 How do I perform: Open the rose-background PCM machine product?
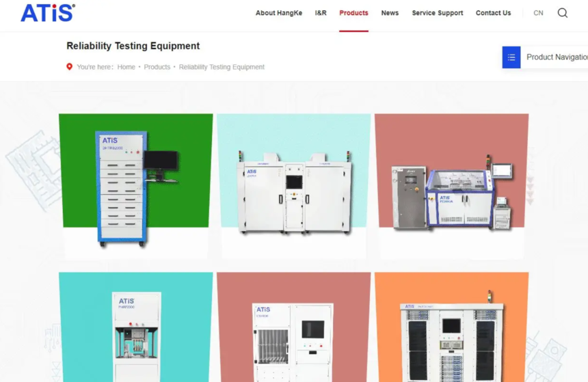pos(451,187)
